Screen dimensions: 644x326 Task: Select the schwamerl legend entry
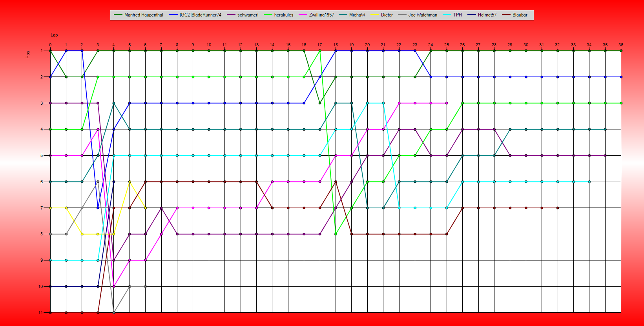(x=243, y=15)
